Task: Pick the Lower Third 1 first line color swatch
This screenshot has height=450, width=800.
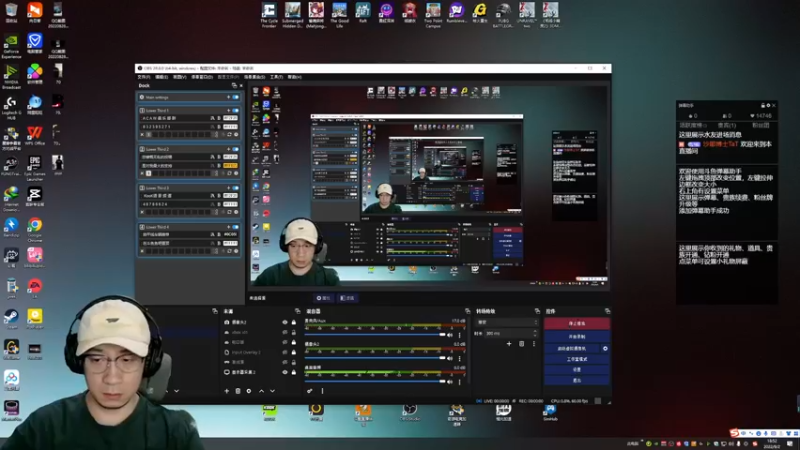Action: coord(230,118)
